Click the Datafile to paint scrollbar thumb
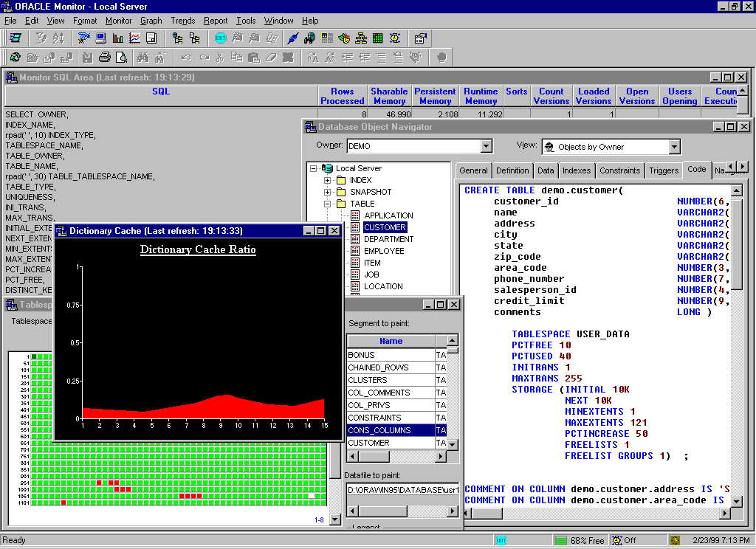This screenshot has height=549, width=756. coord(383,511)
